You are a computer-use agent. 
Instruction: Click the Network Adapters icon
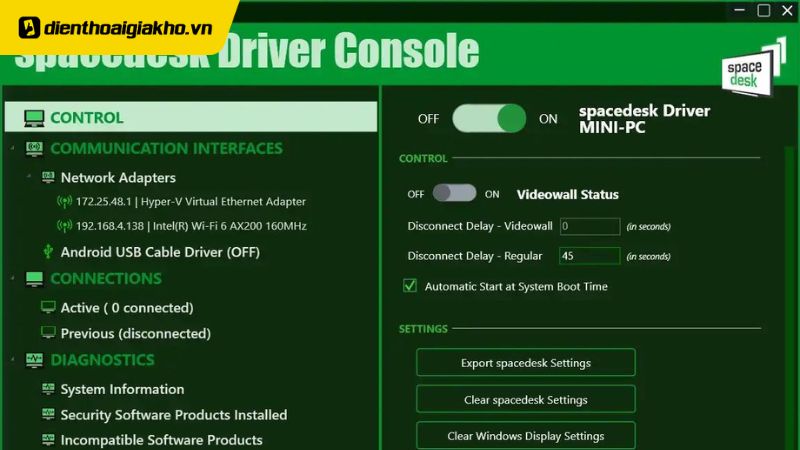pos(48,178)
